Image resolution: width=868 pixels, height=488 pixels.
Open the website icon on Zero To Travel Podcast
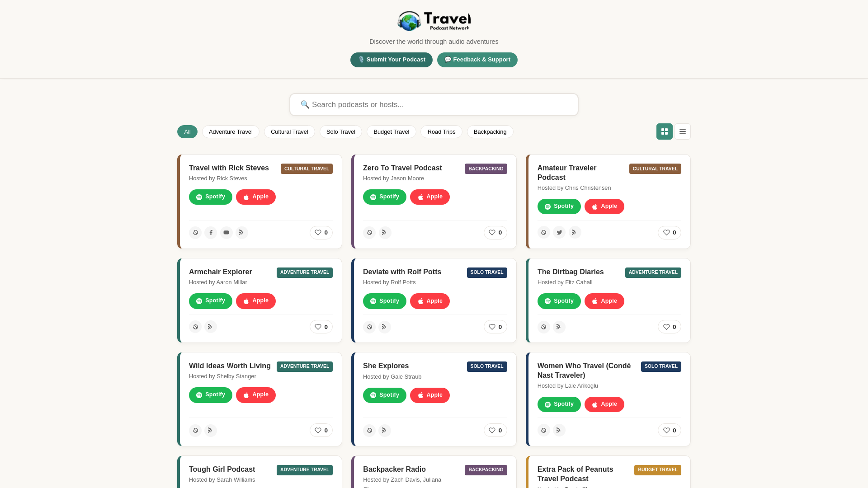369,233
